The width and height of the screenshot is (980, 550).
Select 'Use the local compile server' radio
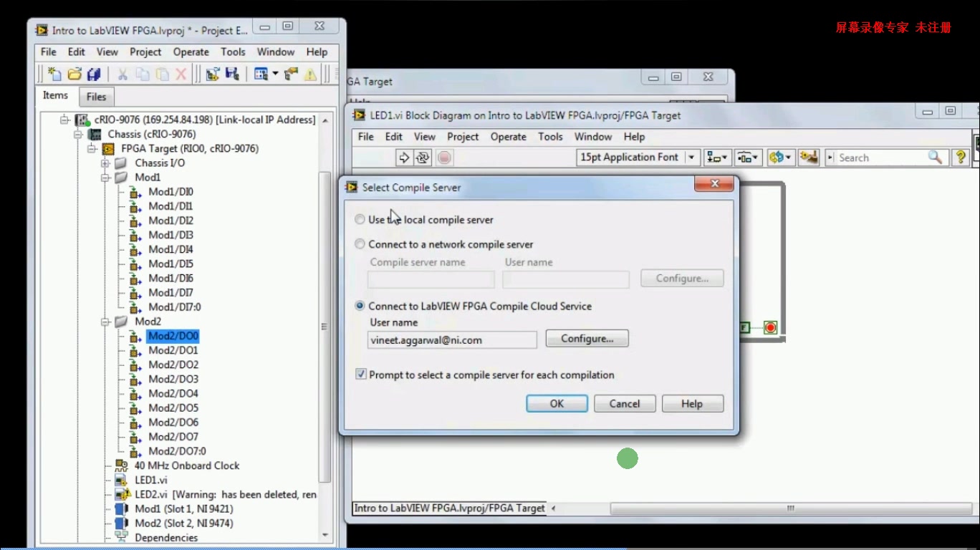coord(360,220)
